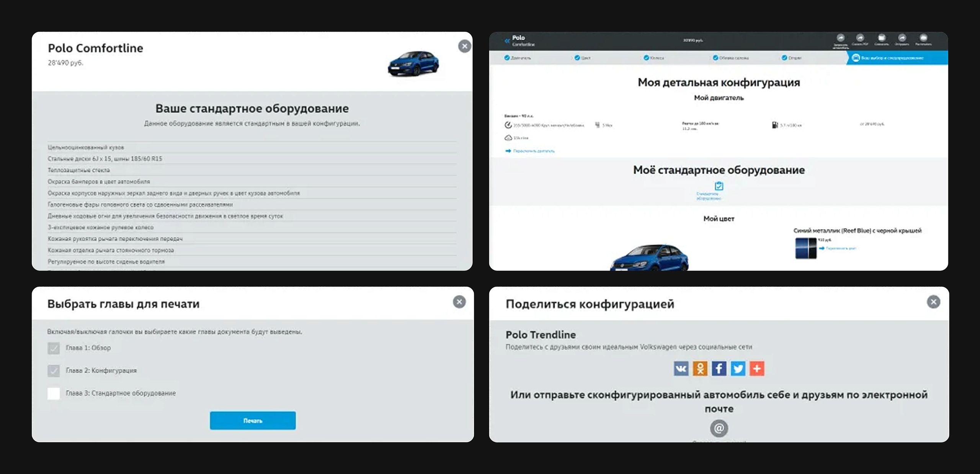Click the Twitter share icon

(738, 369)
